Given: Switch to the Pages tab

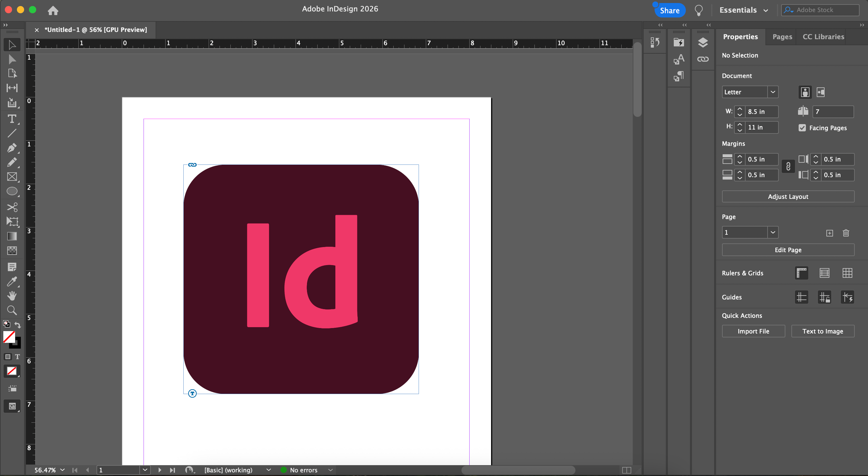Looking at the screenshot, I should [782, 37].
